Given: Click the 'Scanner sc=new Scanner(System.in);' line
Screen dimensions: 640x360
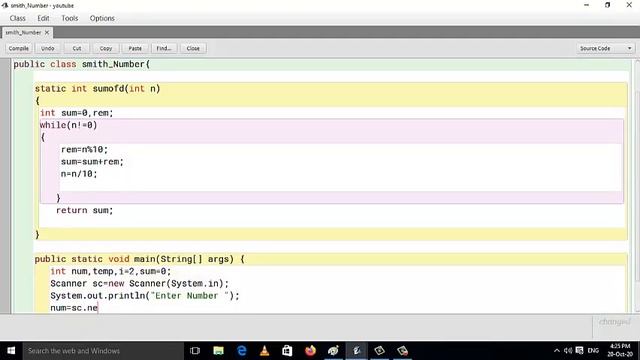Looking at the screenshot, I should coord(140,283).
